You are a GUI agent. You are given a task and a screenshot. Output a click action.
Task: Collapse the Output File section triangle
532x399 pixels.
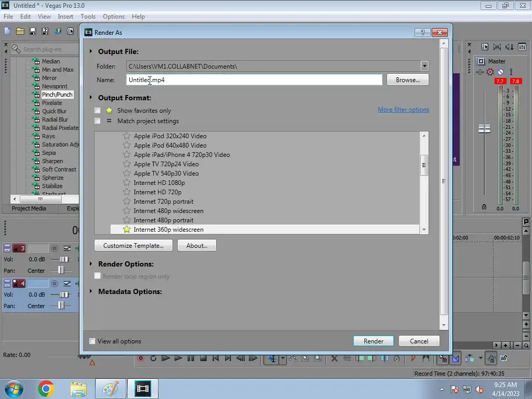pos(91,51)
